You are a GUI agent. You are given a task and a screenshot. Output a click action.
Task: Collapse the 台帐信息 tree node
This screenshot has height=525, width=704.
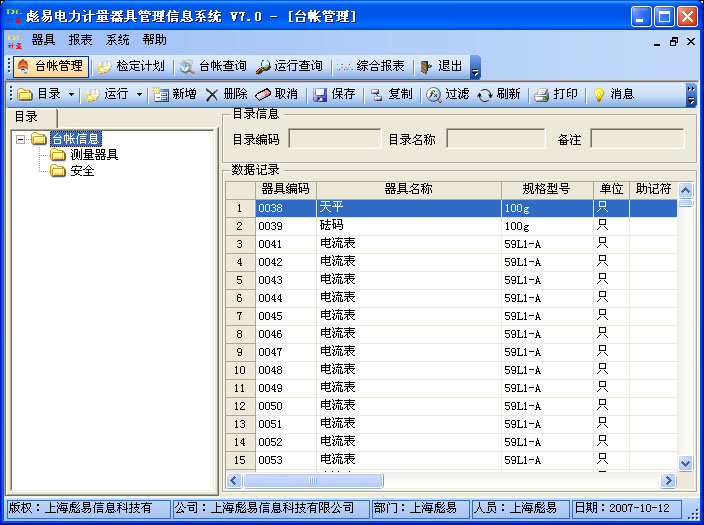(x=21, y=139)
